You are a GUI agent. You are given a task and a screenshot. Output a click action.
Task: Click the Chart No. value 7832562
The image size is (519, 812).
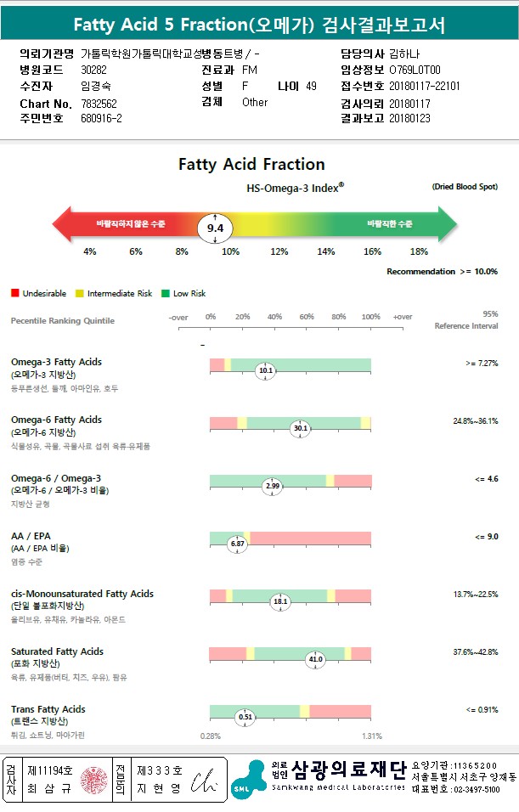coord(99,103)
